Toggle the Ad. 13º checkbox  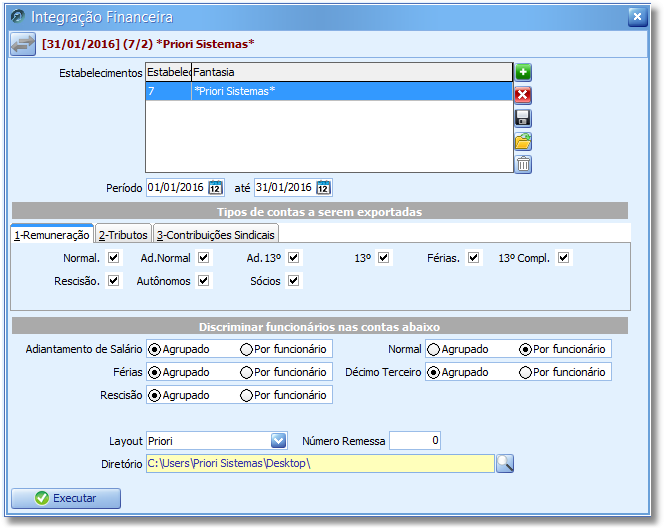click(x=293, y=257)
